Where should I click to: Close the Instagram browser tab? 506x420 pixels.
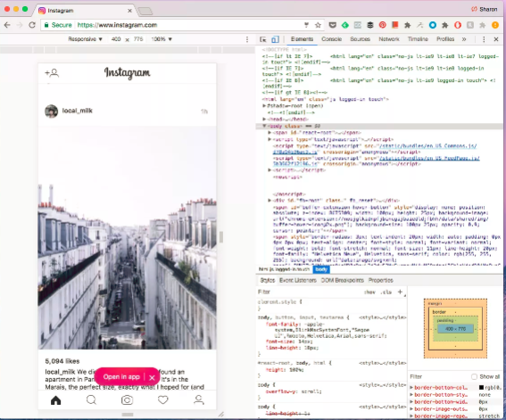click(x=129, y=11)
